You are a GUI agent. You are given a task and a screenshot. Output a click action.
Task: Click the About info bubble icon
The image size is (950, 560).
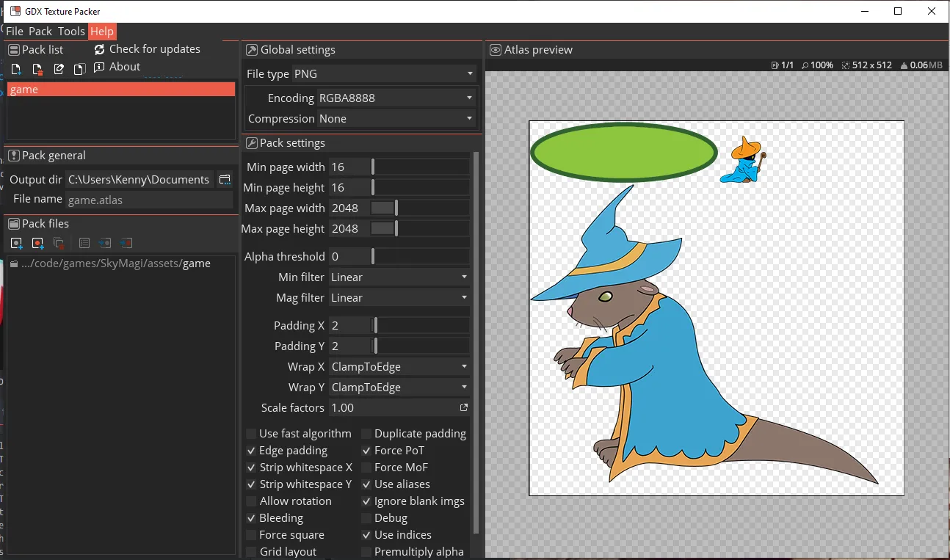(100, 67)
